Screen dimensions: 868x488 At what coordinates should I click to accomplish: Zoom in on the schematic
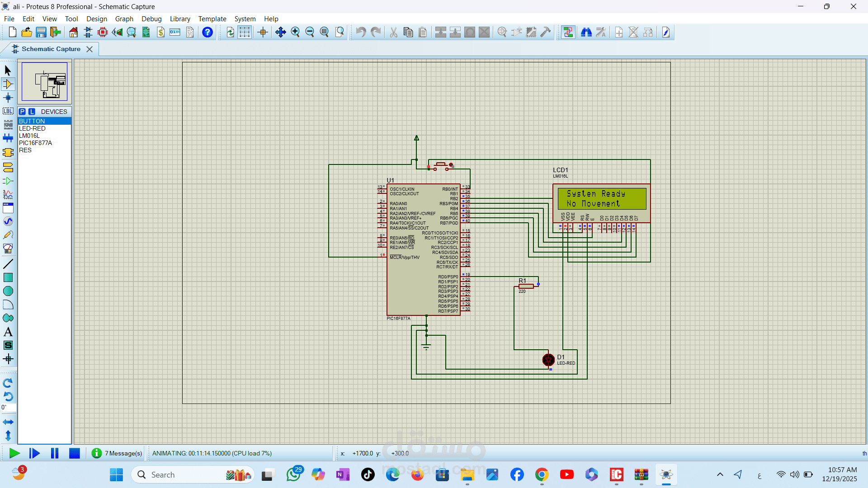point(296,32)
